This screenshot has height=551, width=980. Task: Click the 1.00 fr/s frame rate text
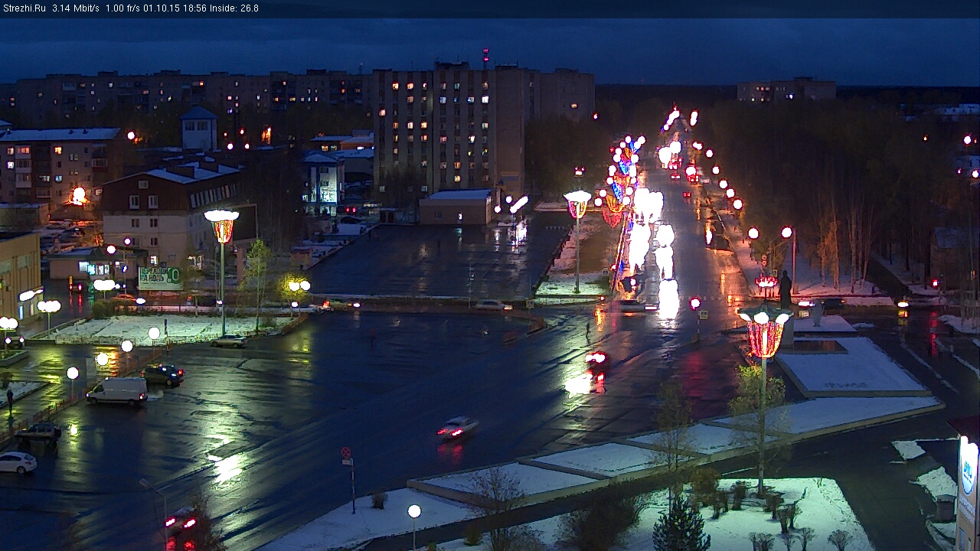coord(122,8)
